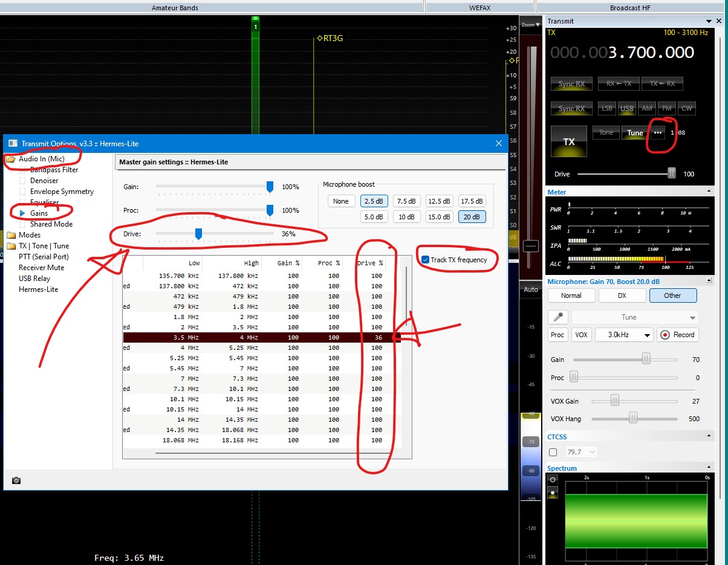Enable the CTCSS checkbox
Image resolution: width=728 pixels, height=565 pixels.
click(x=553, y=452)
